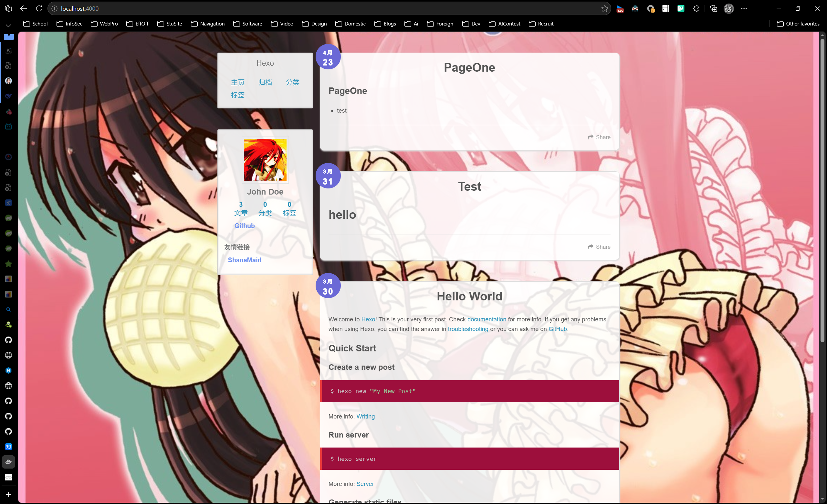Go to the 归档 menu item

tap(265, 82)
